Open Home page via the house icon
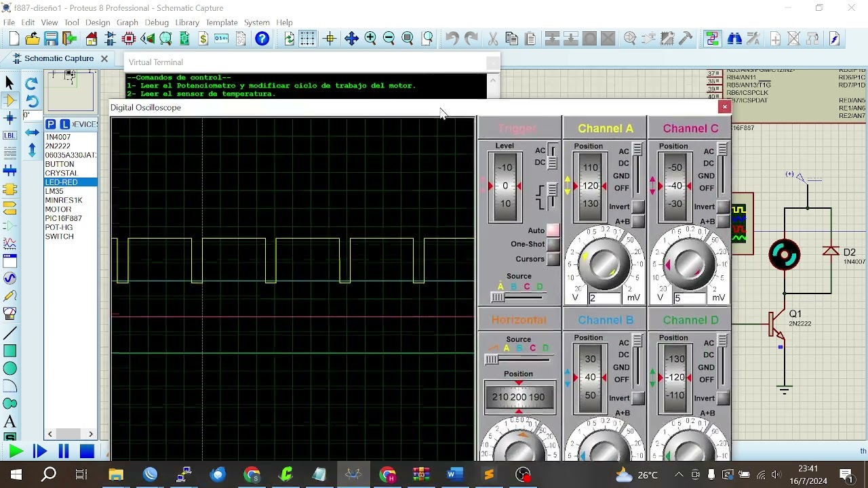The height and width of the screenshot is (488, 868). 92,39
